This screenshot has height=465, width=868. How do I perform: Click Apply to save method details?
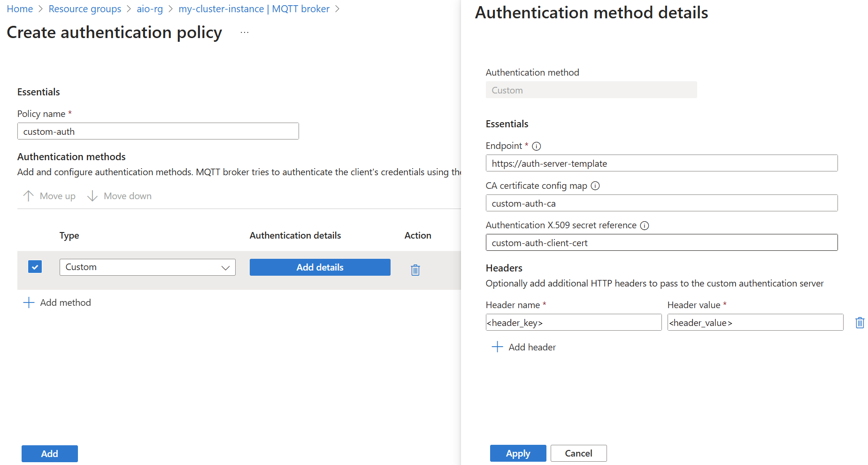(x=518, y=453)
